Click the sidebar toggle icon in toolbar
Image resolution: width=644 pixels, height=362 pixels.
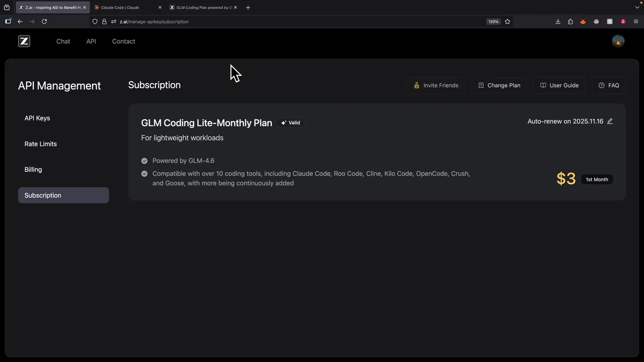pyautogui.click(x=8, y=22)
